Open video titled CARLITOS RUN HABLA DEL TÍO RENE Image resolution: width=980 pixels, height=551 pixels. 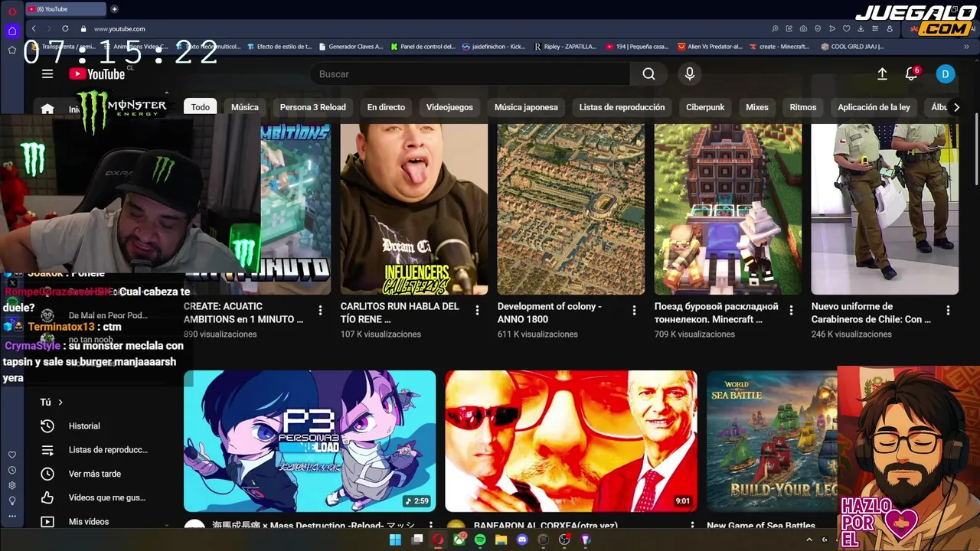(x=400, y=312)
